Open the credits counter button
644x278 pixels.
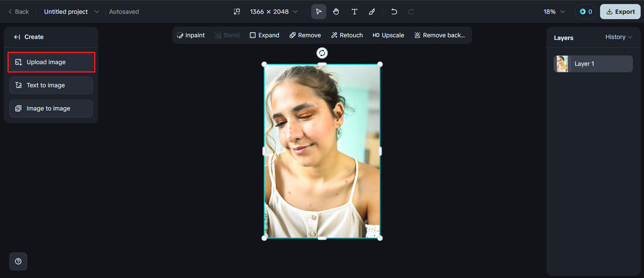pos(586,12)
